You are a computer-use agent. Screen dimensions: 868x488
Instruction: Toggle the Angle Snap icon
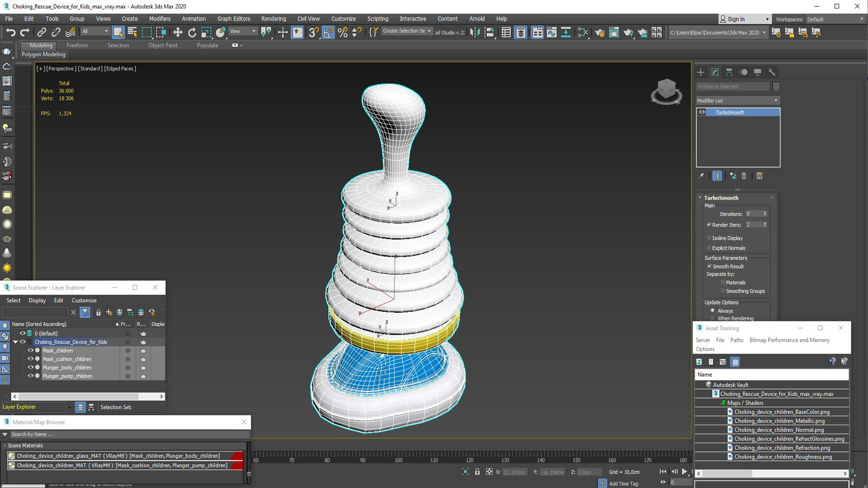329,32
